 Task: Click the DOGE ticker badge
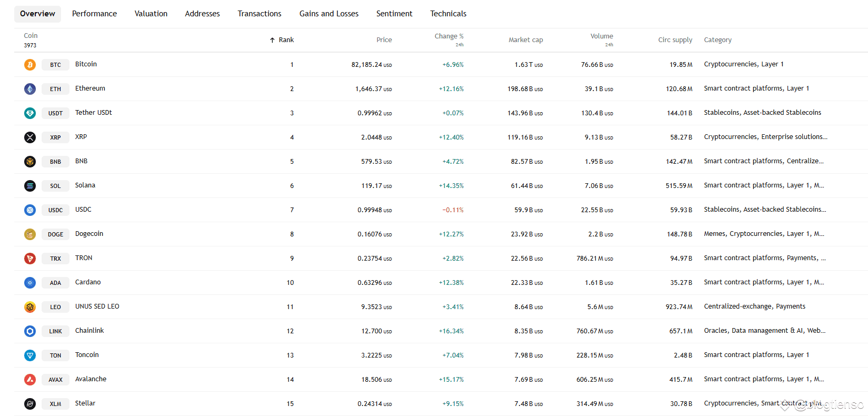(55, 234)
